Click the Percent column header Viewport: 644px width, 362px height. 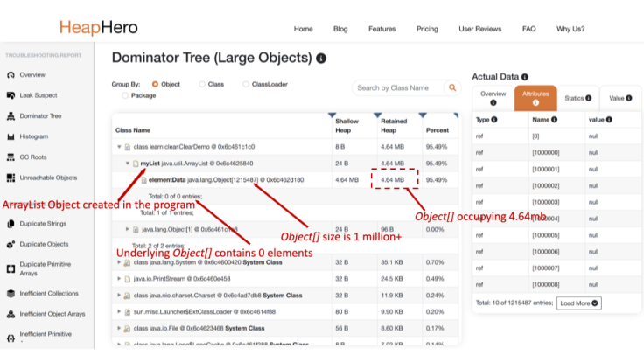coord(437,130)
